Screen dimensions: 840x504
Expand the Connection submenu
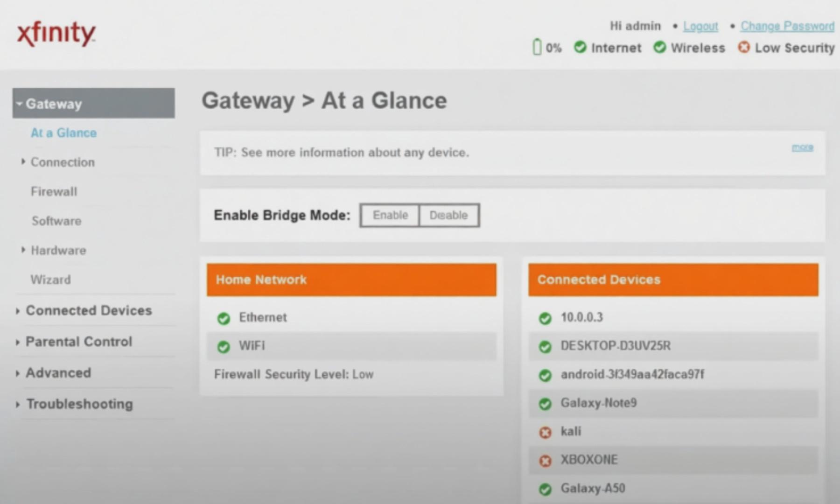click(63, 162)
